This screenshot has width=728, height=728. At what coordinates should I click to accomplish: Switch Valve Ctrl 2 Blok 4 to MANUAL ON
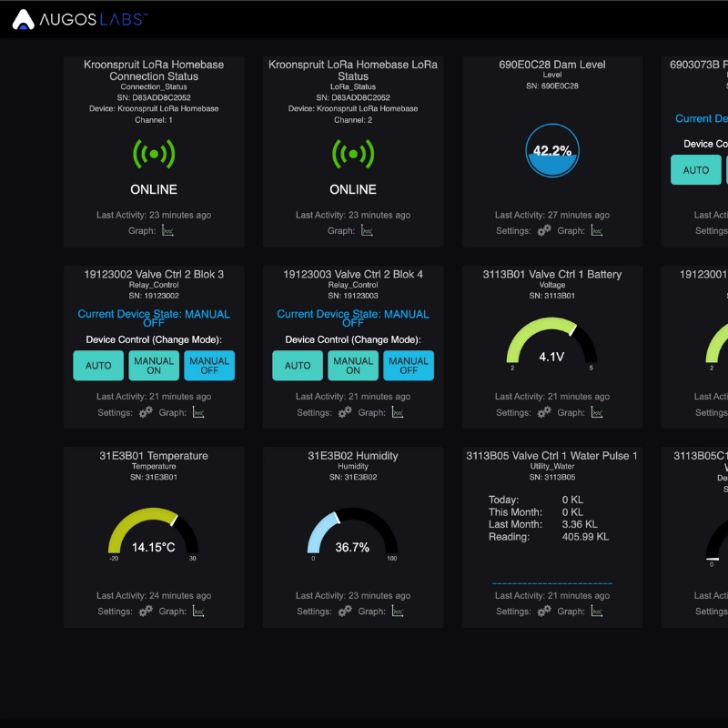coord(353,366)
